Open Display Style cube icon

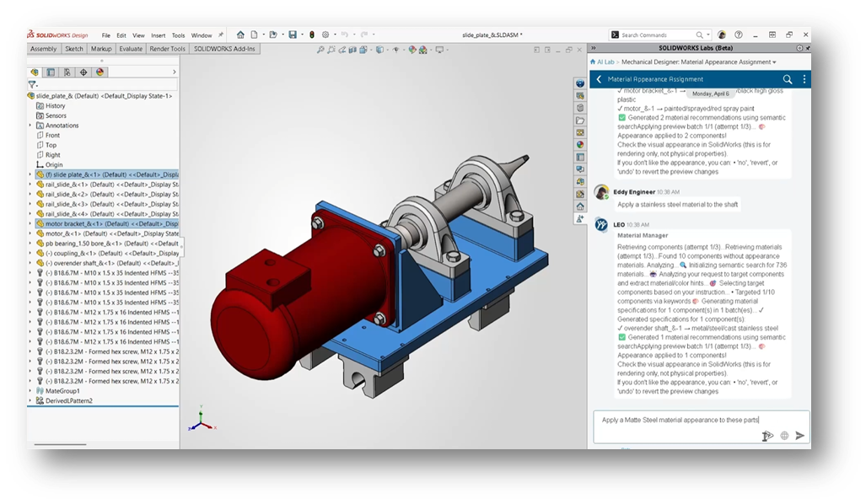tap(379, 50)
